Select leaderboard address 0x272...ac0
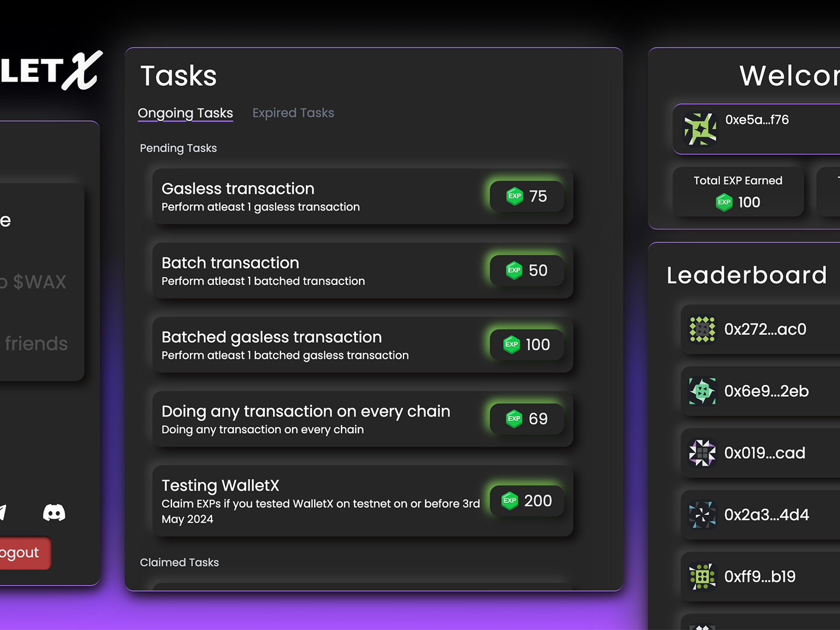The height and width of the screenshot is (630, 840). click(765, 329)
